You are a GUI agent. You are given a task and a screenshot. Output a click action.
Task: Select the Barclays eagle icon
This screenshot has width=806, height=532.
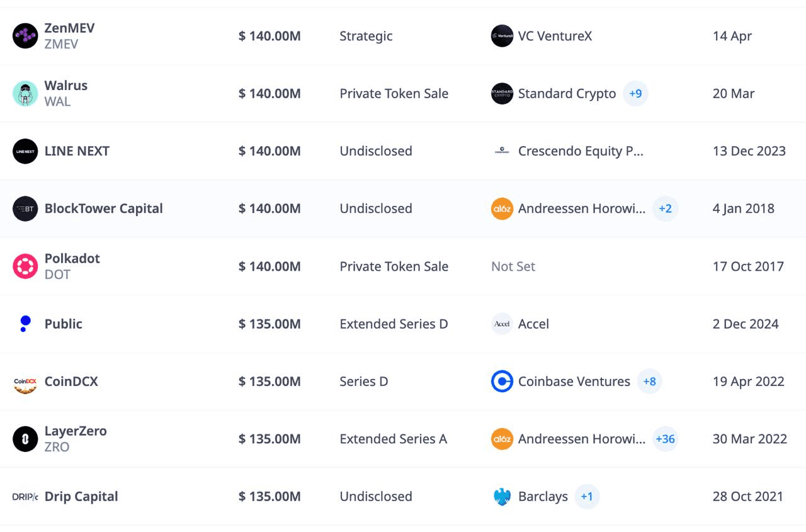point(502,496)
